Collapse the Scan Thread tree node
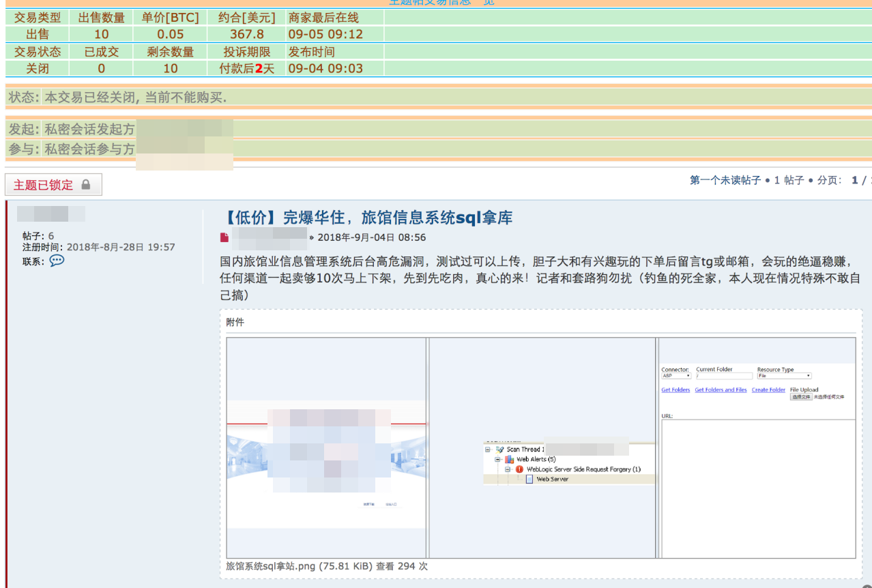Screen dimensions: 872x588 (489, 450)
